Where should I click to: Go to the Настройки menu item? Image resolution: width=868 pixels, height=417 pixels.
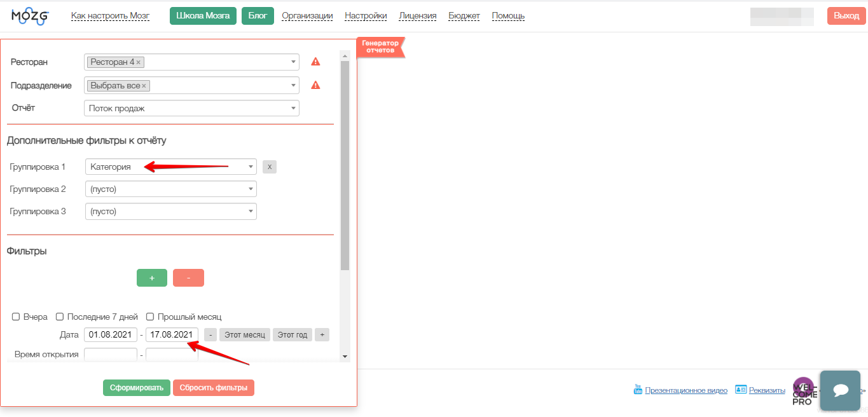click(366, 16)
